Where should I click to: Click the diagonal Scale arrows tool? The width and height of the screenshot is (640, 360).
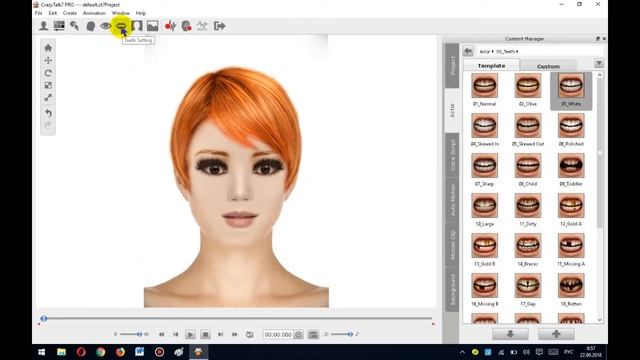48,98
